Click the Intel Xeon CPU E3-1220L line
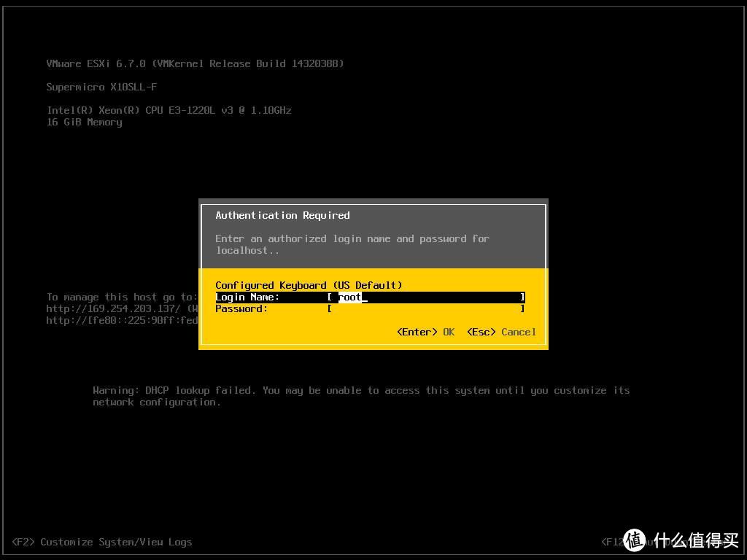Viewport: 747px width, 560px height. click(169, 110)
